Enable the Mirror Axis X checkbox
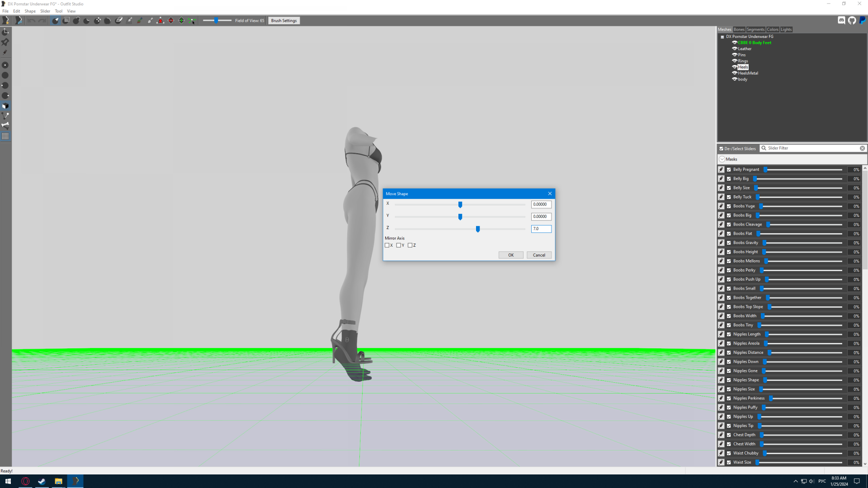The height and width of the screenshot is (488, 868). [x=387, y=245]
